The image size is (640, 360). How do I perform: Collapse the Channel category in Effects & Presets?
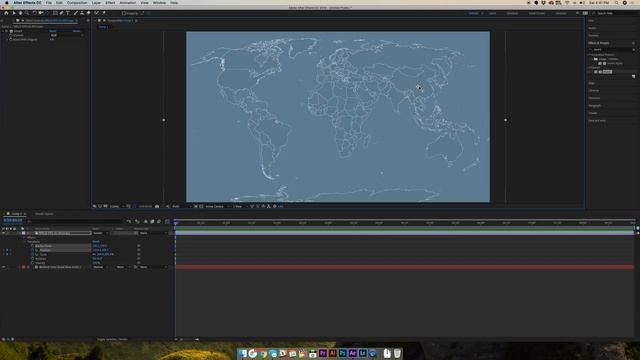[589, 68]
